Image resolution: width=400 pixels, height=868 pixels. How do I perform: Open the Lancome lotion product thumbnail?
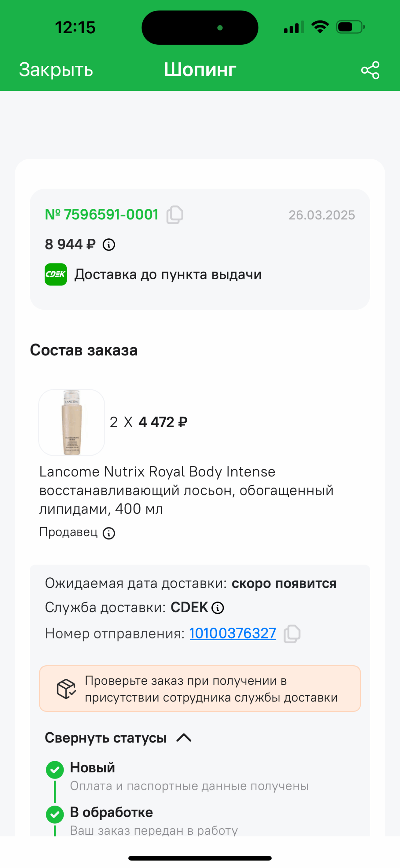click(72, 422)
